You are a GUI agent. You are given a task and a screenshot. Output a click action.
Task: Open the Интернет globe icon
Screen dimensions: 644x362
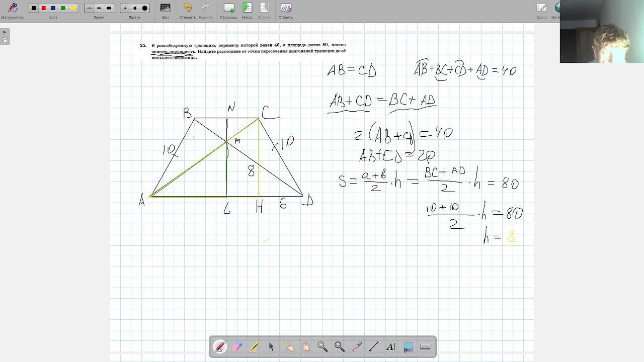tap(556, 10)
